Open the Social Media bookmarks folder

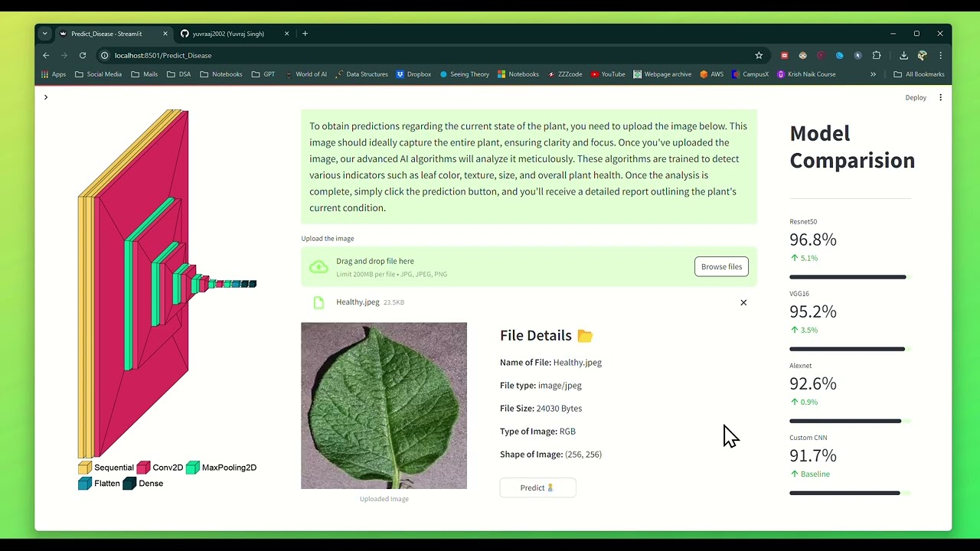(98, 74)
